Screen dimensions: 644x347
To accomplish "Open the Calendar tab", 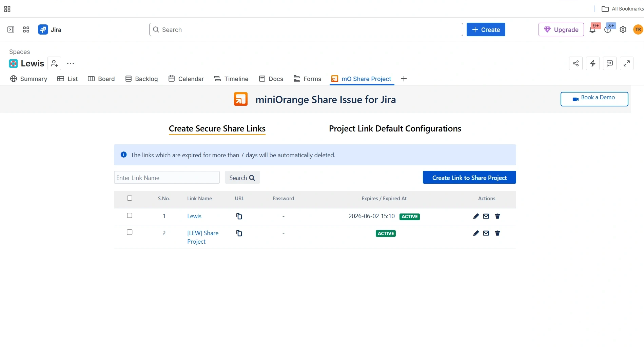I will coord(186,79).
